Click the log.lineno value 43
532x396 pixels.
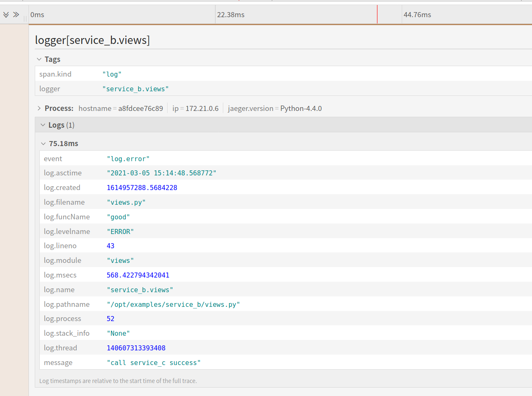111,246
